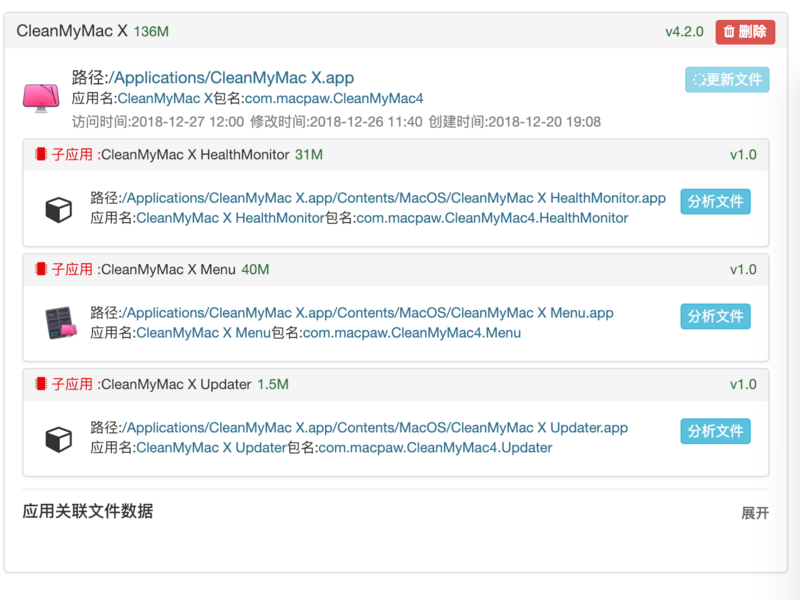Click the cube icon for Updater
Image resolution: width=800 pixels, height=600 pixels.
59,439
